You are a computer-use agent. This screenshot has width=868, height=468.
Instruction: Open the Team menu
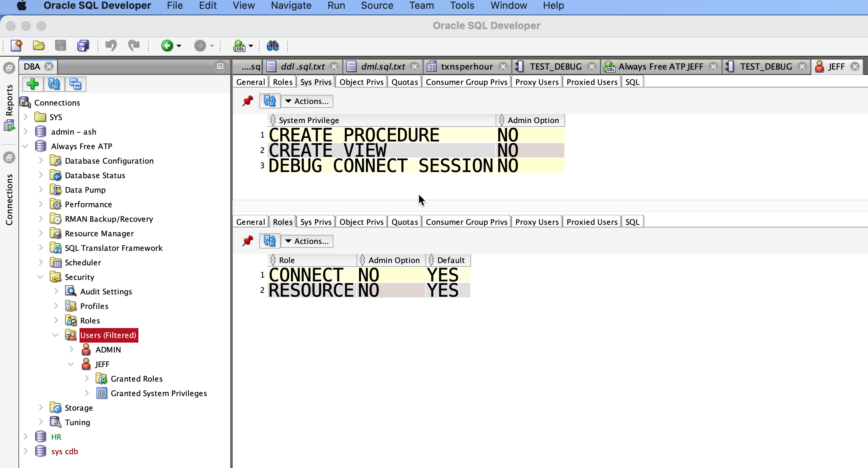421,6
